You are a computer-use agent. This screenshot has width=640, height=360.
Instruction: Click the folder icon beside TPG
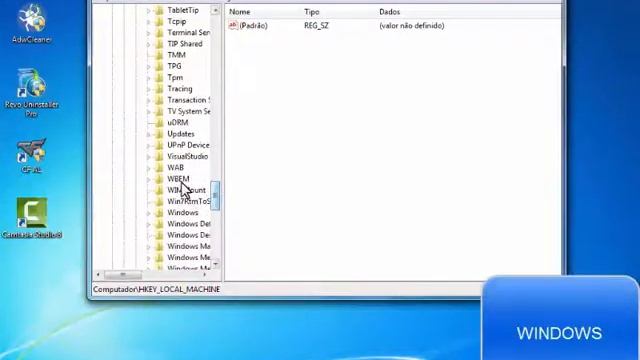pyautogui.click(x=159, y=66)
